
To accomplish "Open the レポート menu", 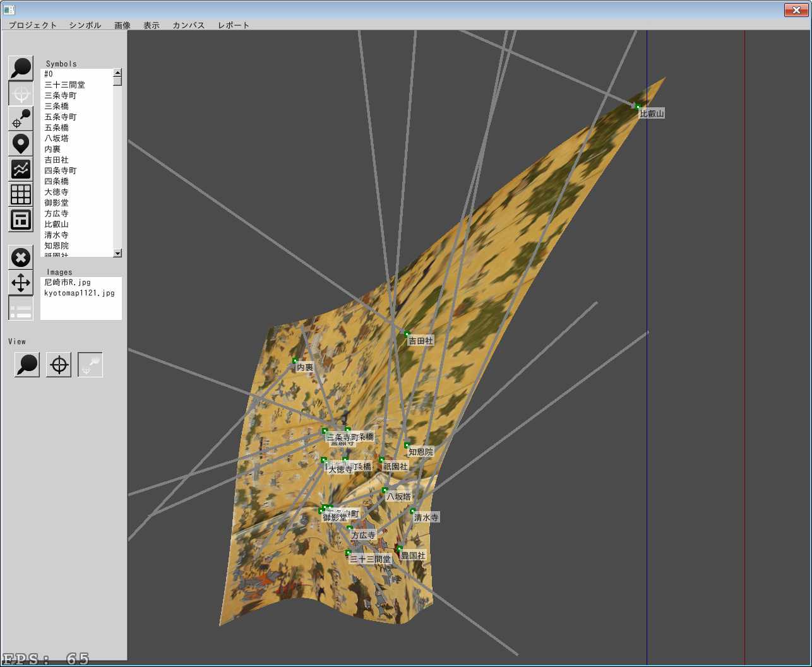I will (234, 25).
